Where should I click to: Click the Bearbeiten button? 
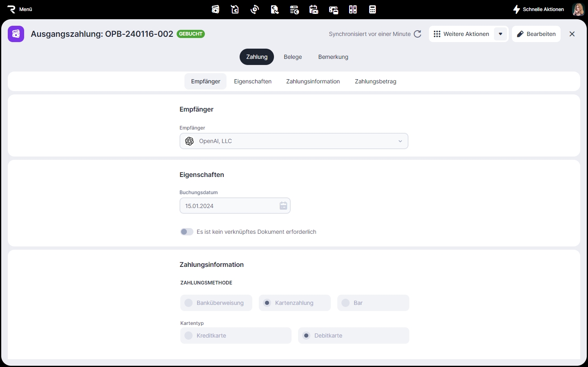[536, 34]
